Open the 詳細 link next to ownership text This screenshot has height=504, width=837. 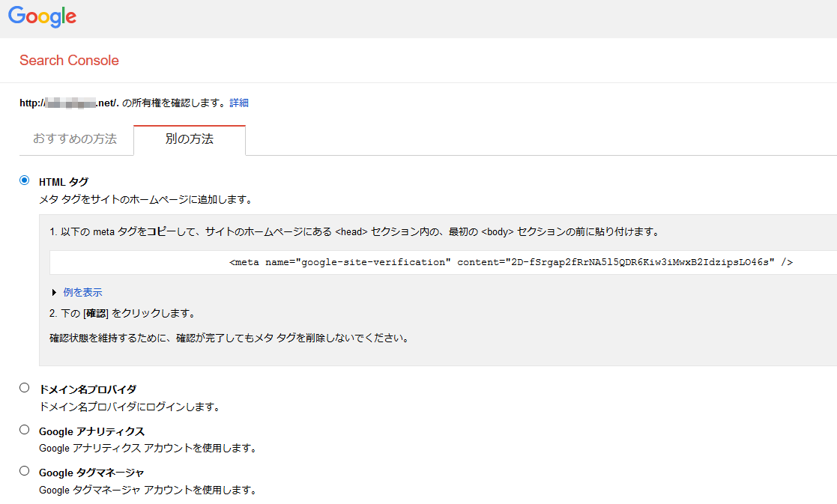239,103
